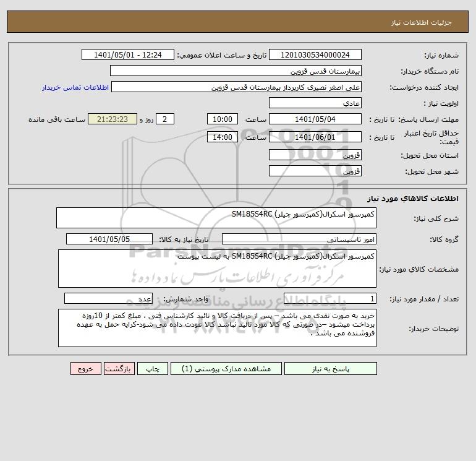Click the remaining days field showing 2
The width and height of the screenshot is (476, 461).
click(x=165, y=119)
